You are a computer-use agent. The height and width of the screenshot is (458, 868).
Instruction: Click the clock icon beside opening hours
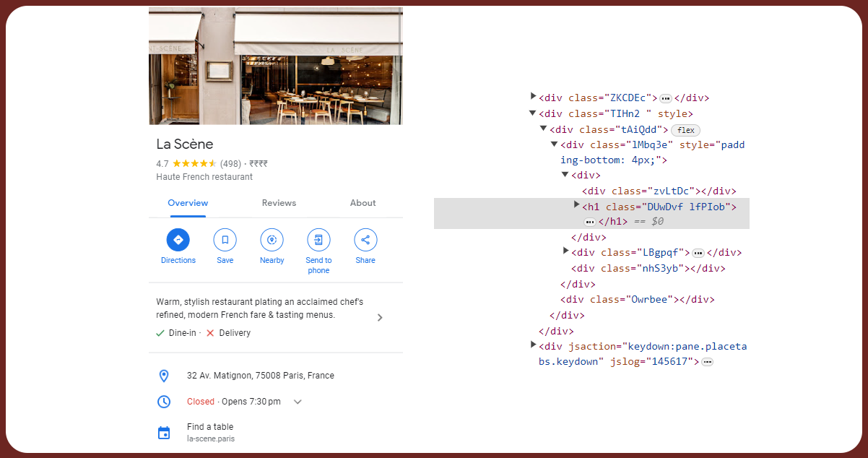pyautogui.click(x=164, y=402)
